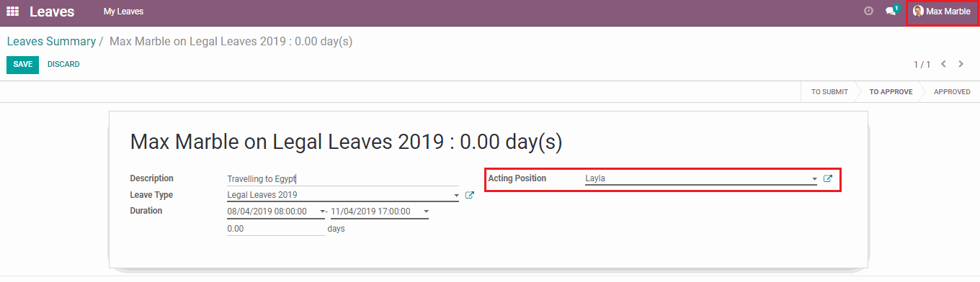Select the Approved status stage

952,92
